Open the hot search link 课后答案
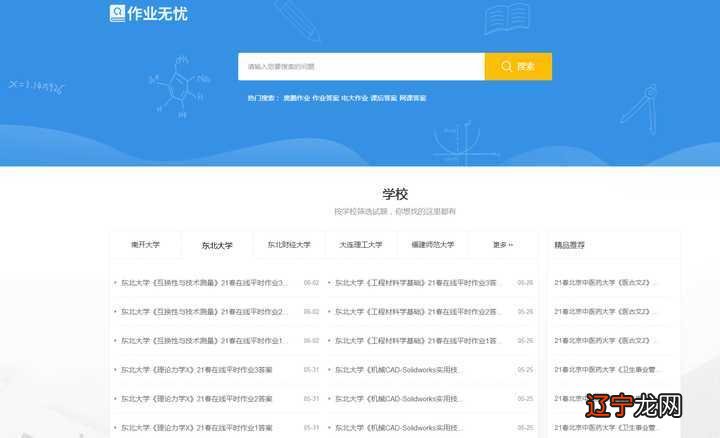Viewport: 720px width, 438px height. coord(384,98)
